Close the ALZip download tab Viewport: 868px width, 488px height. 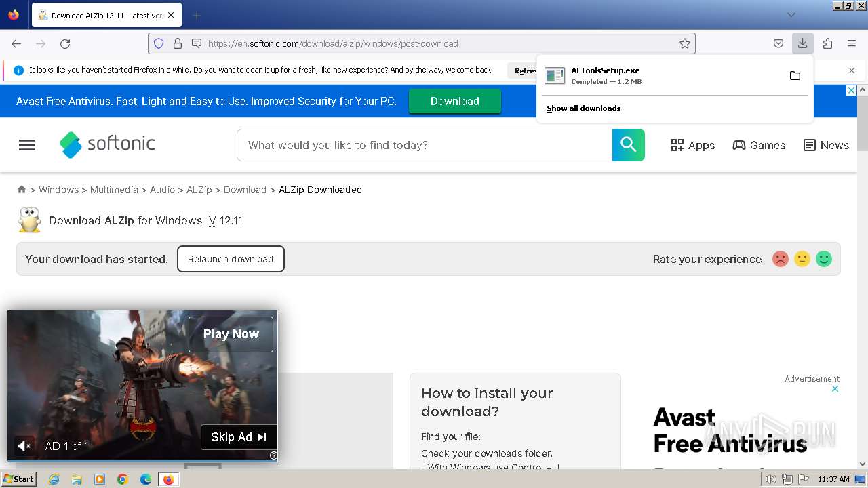click(x=170, y=15)
